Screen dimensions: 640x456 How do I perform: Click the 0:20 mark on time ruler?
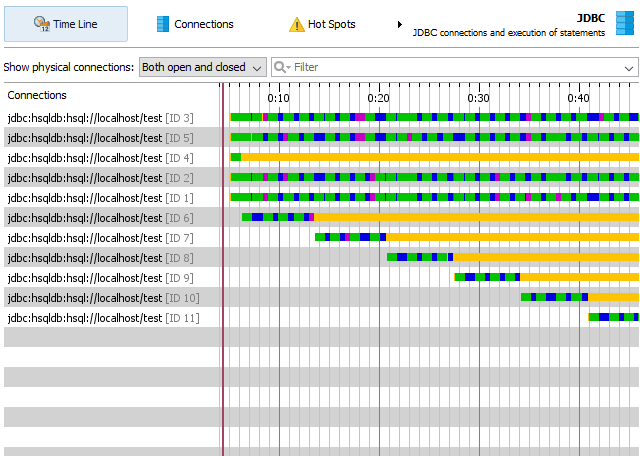[x=379, y=98]
